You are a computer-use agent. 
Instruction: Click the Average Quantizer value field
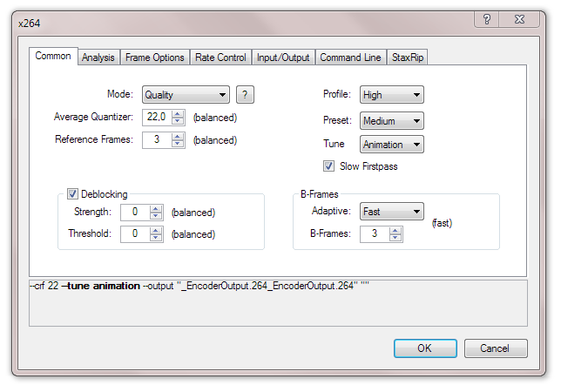157,118
